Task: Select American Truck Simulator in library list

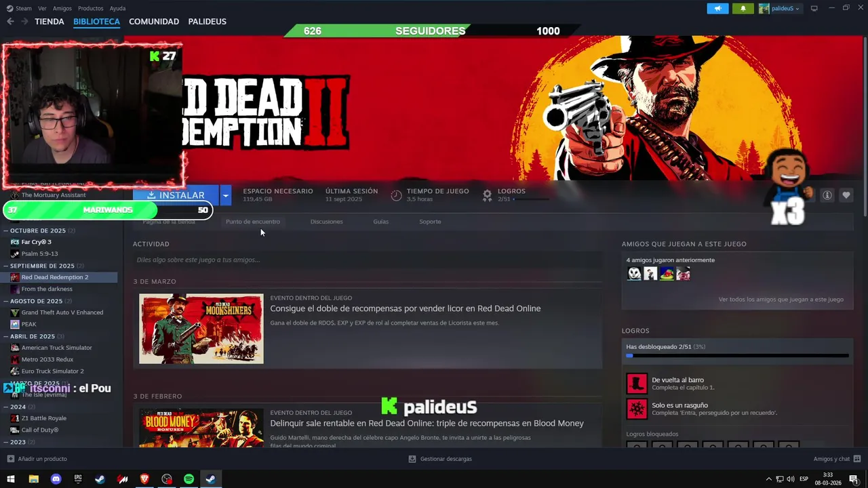Action: click(x=56, y=348)
